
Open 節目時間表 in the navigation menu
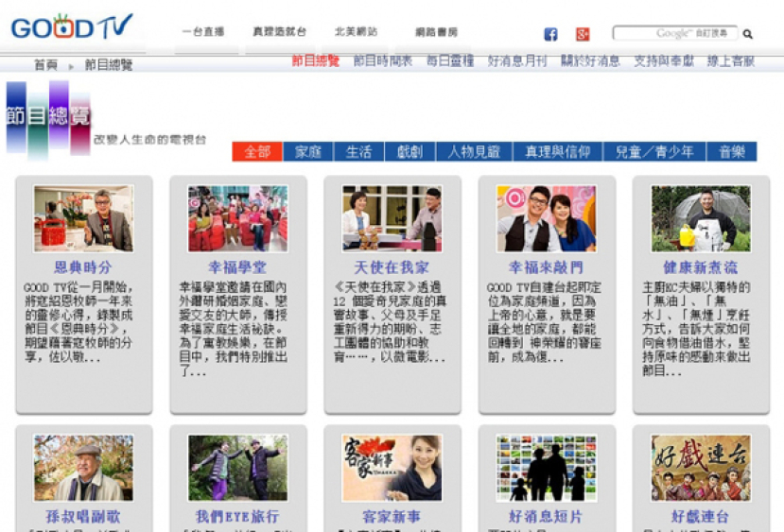pos(383,61)
